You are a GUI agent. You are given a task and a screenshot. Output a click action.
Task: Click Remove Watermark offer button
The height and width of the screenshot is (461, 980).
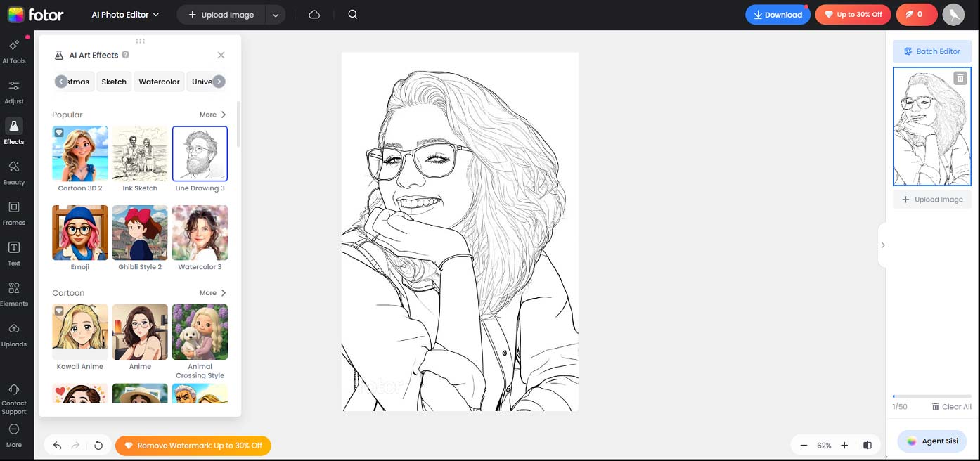[193, 446]
